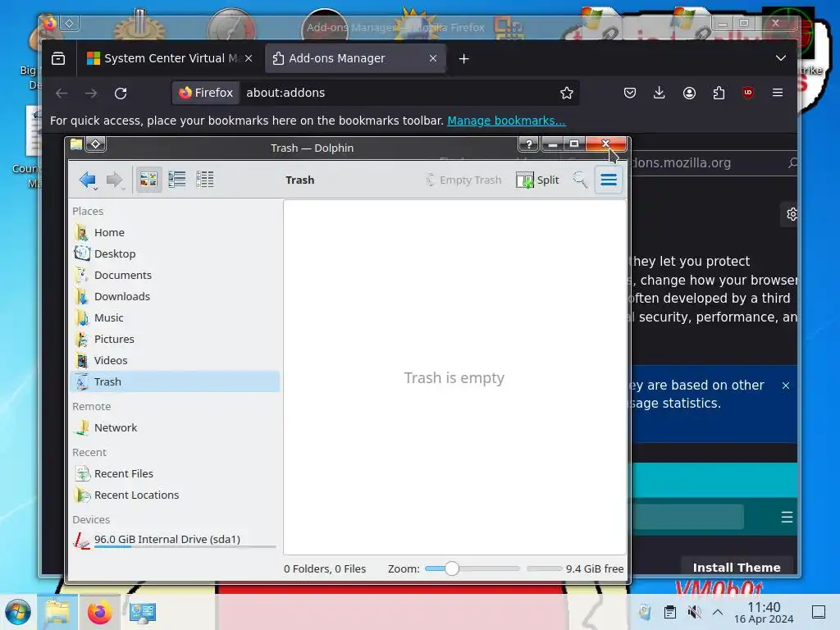The image size is (840, 630).
Task: Click Firefox back navigation arrow
Action: [x=62, y=94]
